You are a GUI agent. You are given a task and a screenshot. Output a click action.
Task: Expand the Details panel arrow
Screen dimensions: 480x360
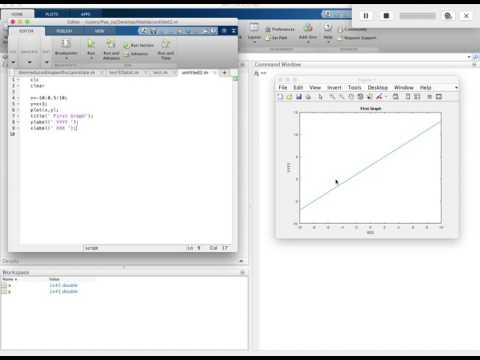pyautogui.click(x=241, y=261)
